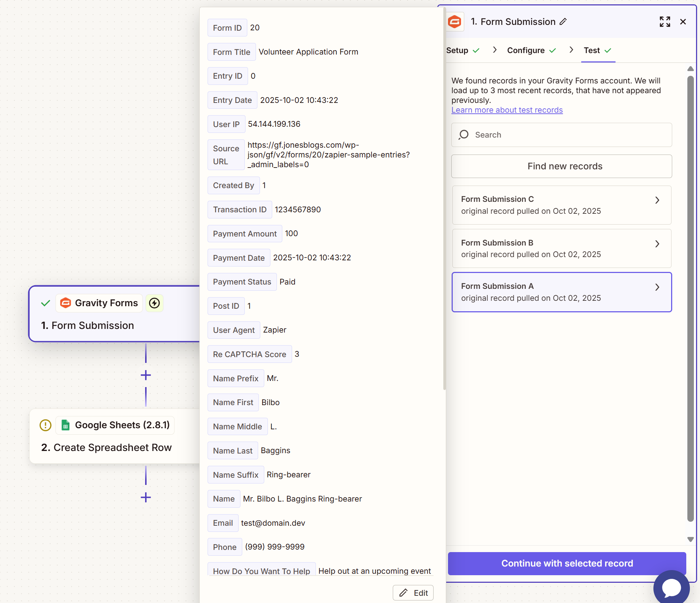Click the instant trigger lightning icon

155,303
